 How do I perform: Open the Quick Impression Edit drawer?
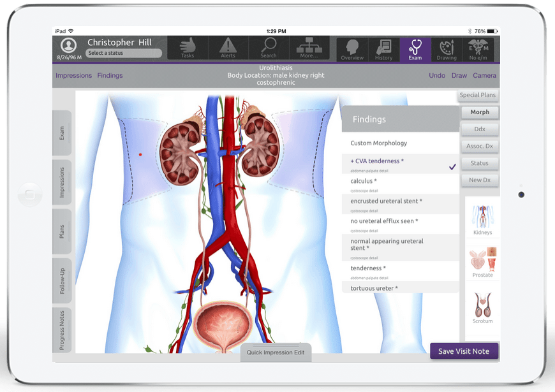pyautogui.click(x=276, y=352)
